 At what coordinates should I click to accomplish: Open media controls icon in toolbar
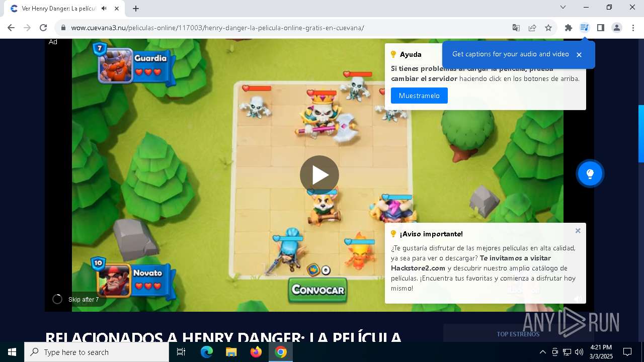point(584,28)
